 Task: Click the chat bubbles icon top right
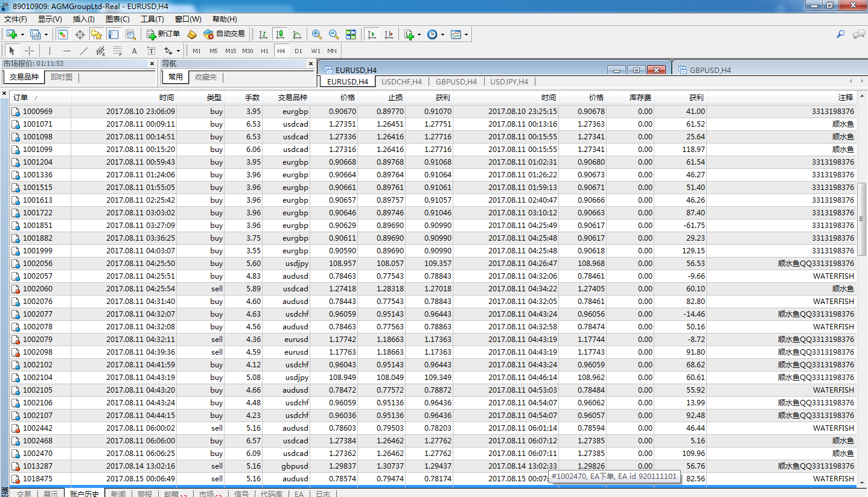click(858, 34)
